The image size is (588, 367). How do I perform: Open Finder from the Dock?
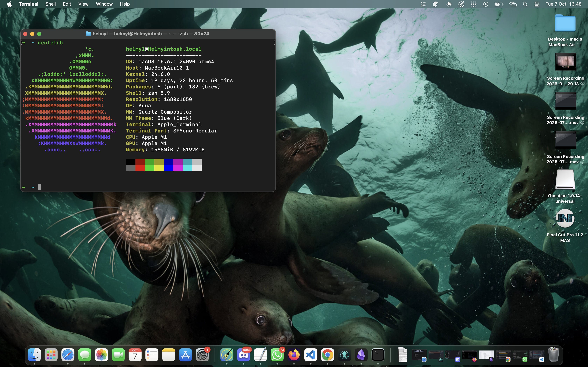(x=34, y=355)
